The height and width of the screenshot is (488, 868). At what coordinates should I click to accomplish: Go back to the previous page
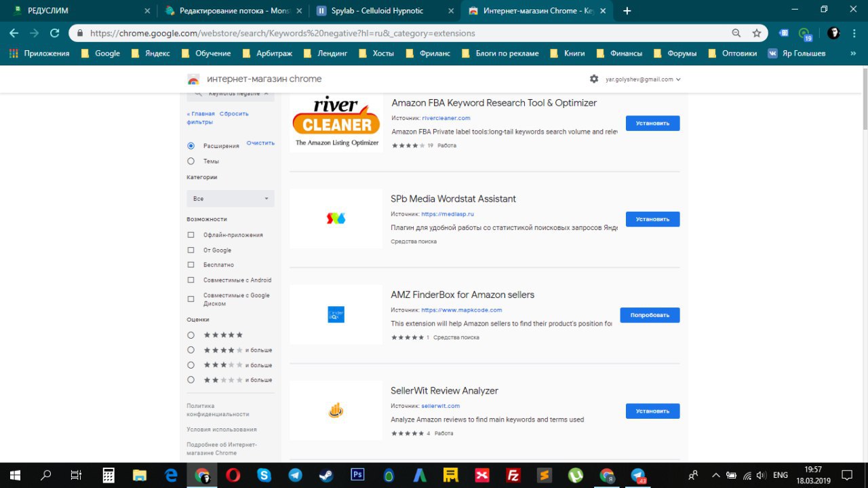[x=14, y=33]
